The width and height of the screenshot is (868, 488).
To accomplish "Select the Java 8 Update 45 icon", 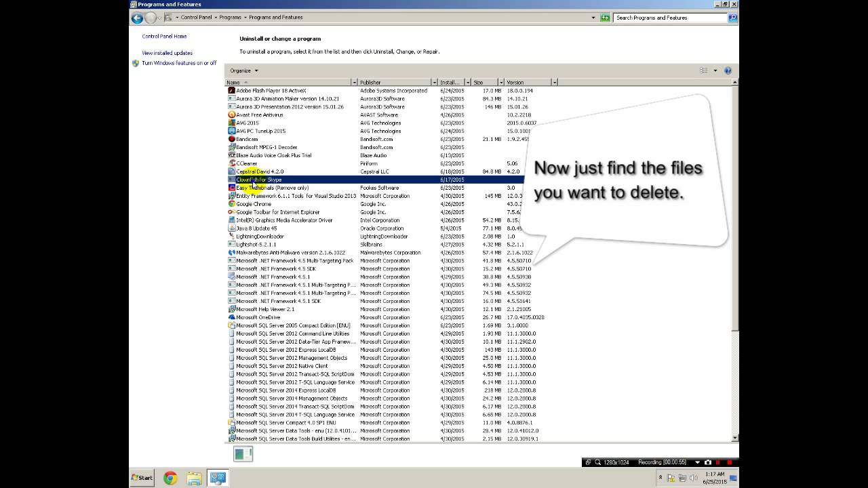I will click(231, 228).
